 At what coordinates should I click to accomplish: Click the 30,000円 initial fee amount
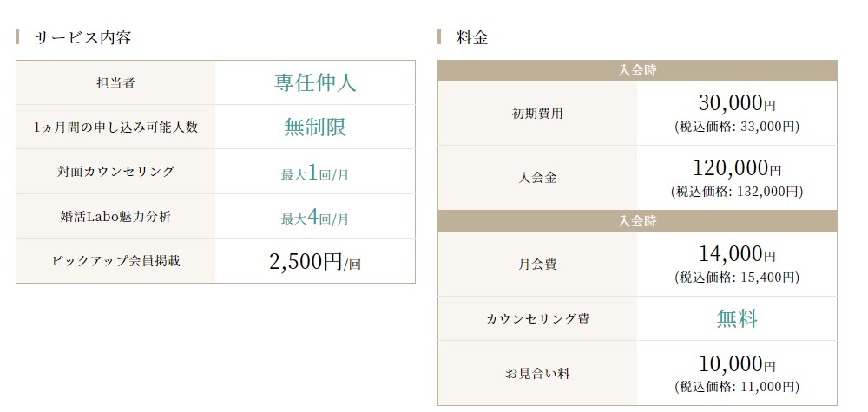click(x=737, y=103)
